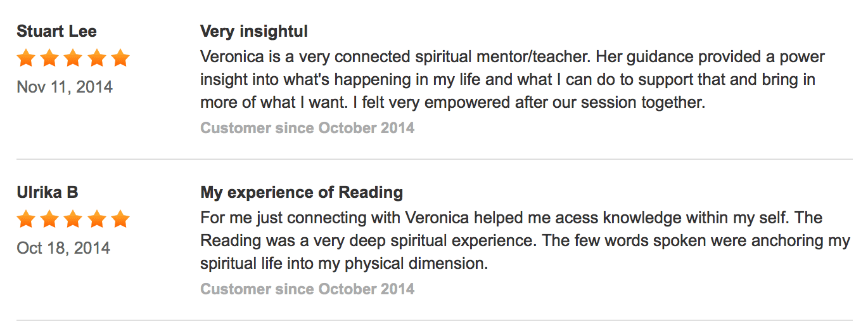
Task: Click the fifth star in Ulrika B's rating
Action: click(x=120, y=219)
